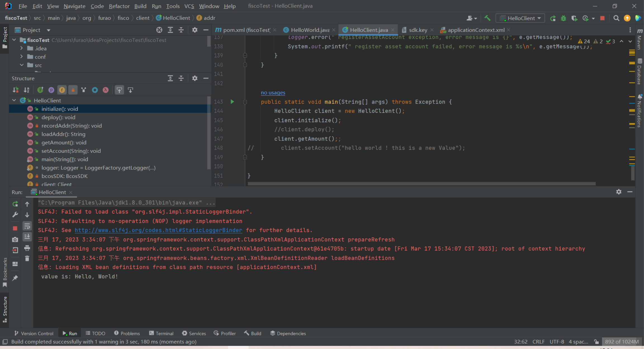Toggle soft-wrap in Run console
Image resolution: width=644 pixels, height=349 pixels.
pos(27,226)
